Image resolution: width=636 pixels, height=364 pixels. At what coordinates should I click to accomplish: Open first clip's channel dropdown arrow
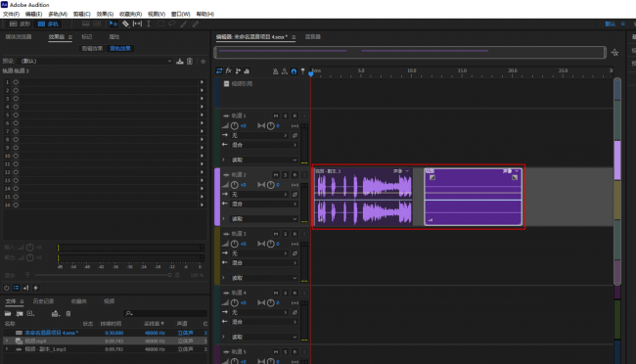(x=407, y=171)
